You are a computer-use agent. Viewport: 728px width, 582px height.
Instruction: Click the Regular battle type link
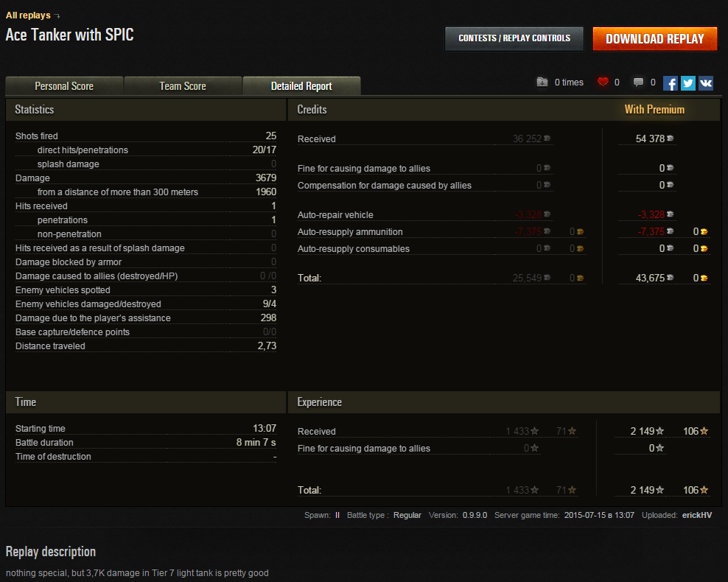click(x=407, y=515)
